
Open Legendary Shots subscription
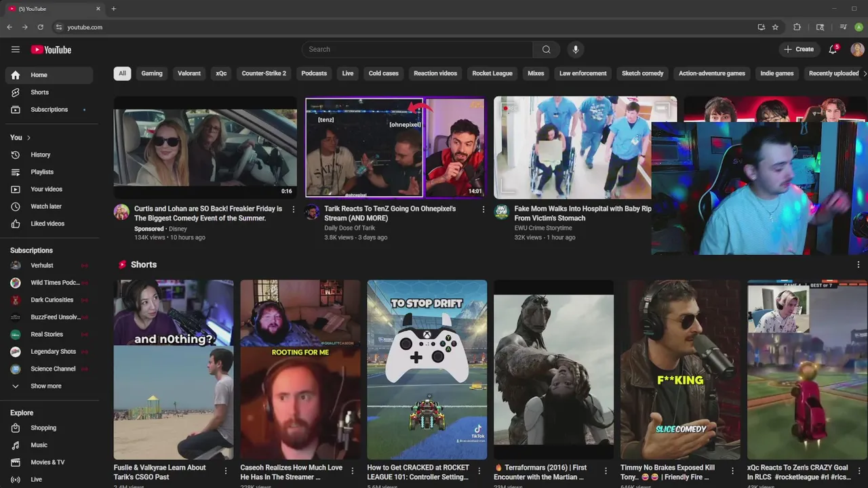pyautogui.click(x=49, y=352)
